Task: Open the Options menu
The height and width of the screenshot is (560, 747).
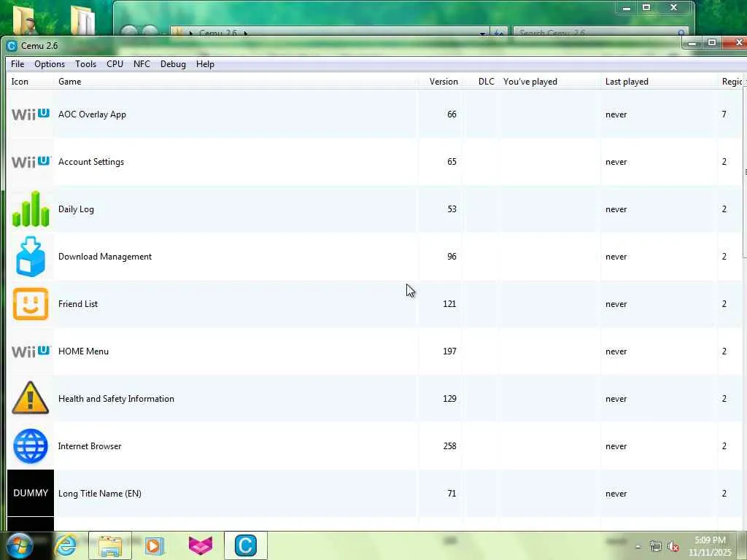Action: pos(50,64)
